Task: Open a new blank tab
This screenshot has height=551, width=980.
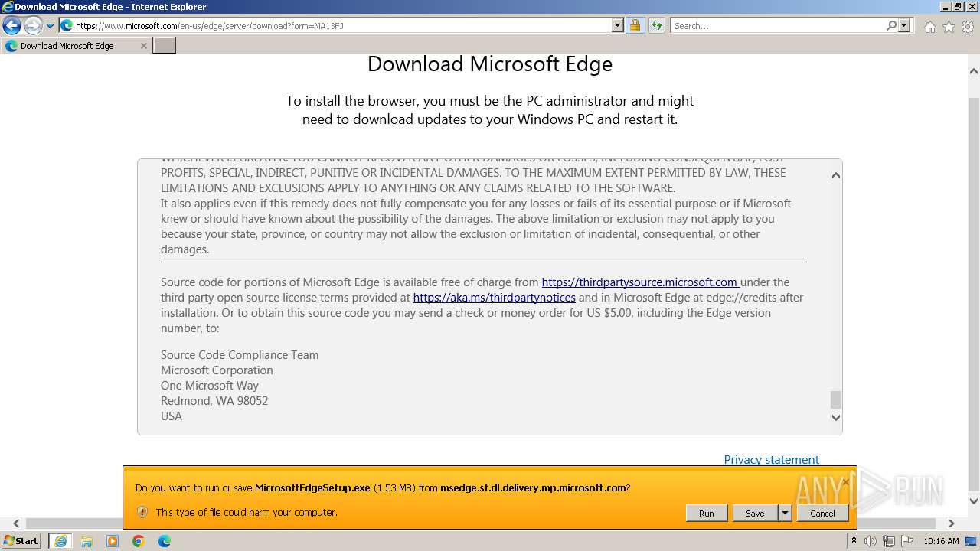Action: (x=165, y=46)
